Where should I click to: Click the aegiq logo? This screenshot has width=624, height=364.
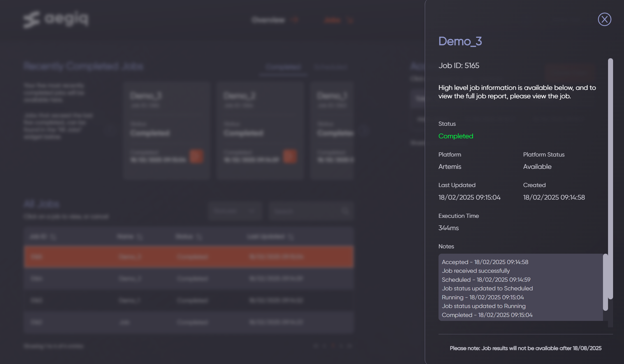pos(56,19)
